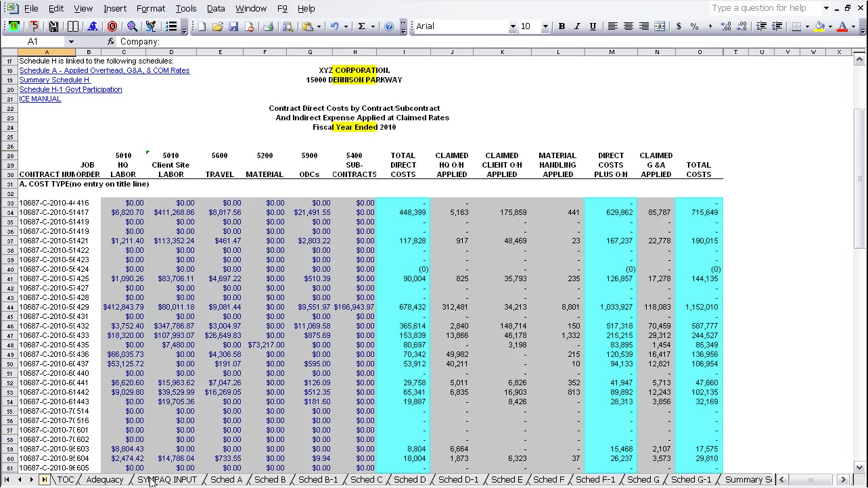The width and height of the screenshot is (868, 488).
Task: Toggle bold formatting
Action: pyautogui.click(x=562, y=26)
